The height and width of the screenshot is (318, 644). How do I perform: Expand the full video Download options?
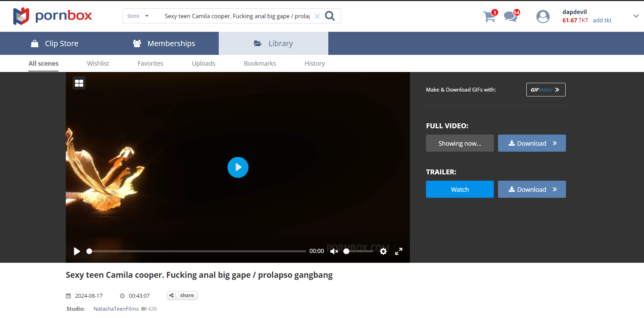[532, 143]
